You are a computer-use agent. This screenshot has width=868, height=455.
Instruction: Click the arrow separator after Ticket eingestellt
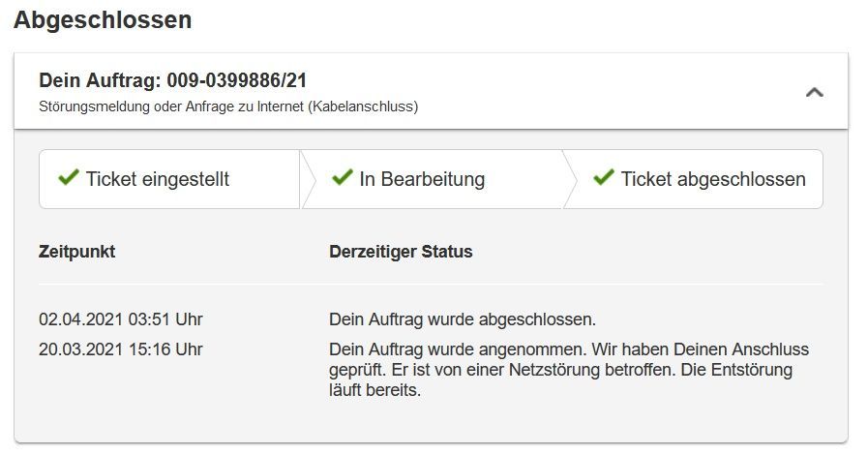tap(308, 179)
